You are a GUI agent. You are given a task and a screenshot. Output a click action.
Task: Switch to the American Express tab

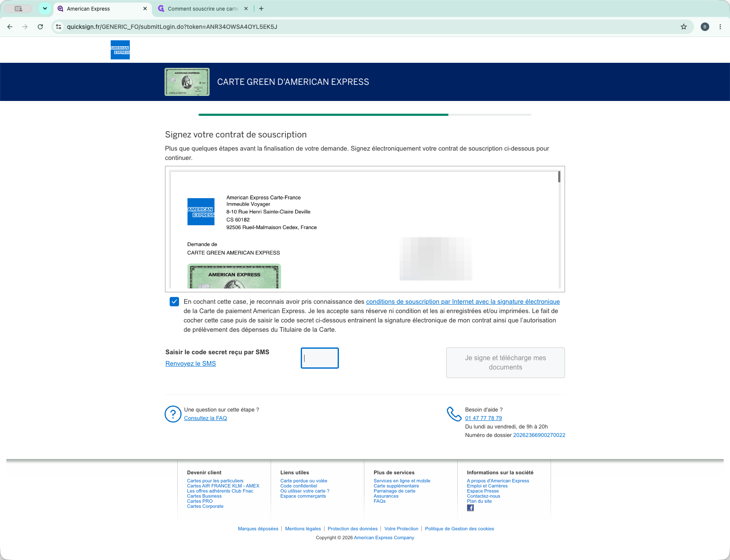(x=103, y=8)
